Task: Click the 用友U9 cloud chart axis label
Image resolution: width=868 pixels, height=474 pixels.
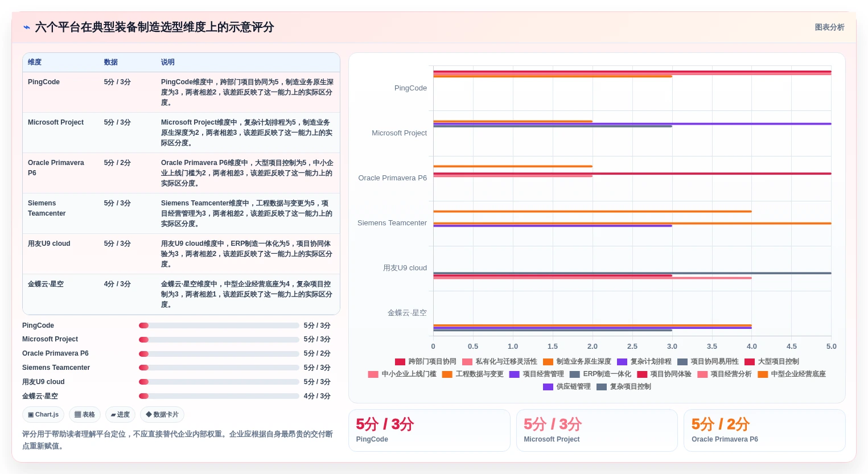Action: pos(405,268)
